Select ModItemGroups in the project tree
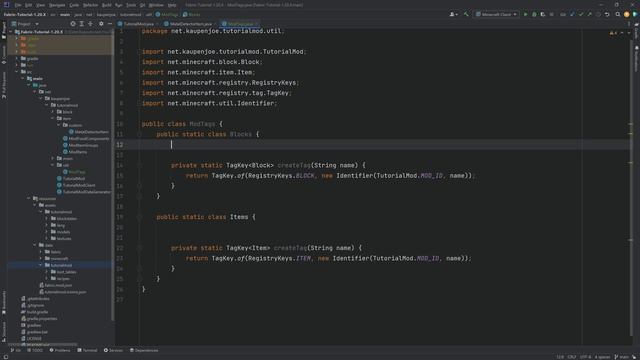The image size is (640, 360). point(80,145)
